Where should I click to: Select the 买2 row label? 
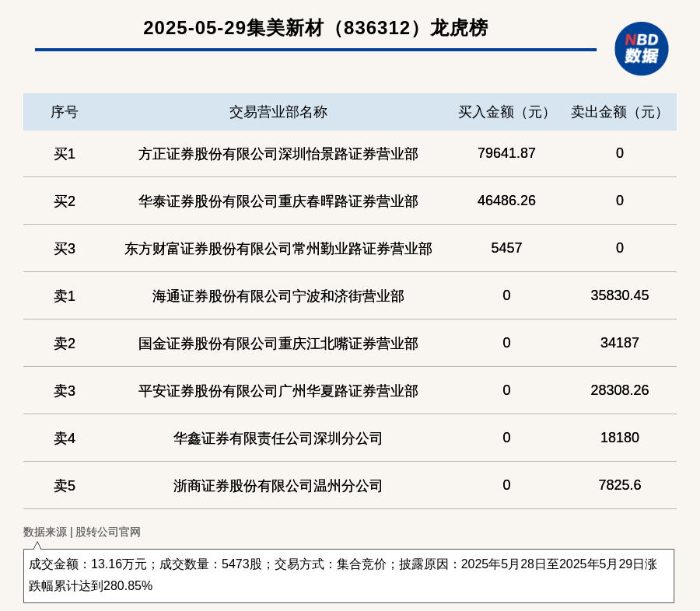coord(65,201)
